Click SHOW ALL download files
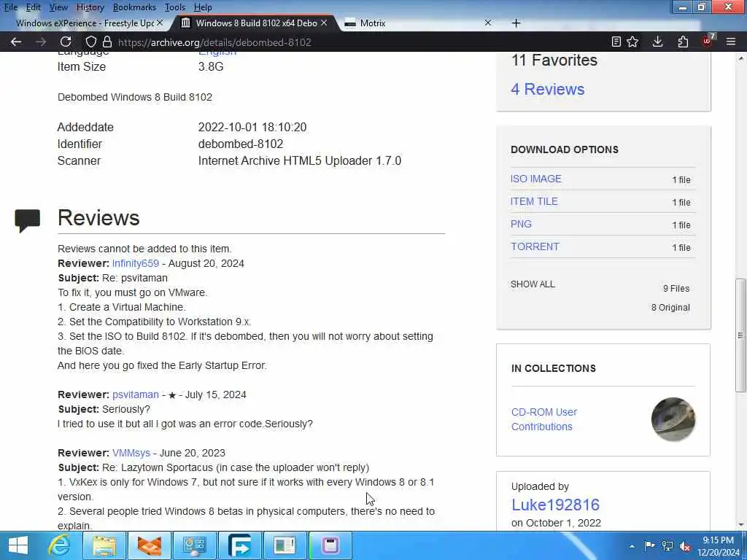Image resolution: width=747 pixels, height=560 pixels. tap(533, 284)
